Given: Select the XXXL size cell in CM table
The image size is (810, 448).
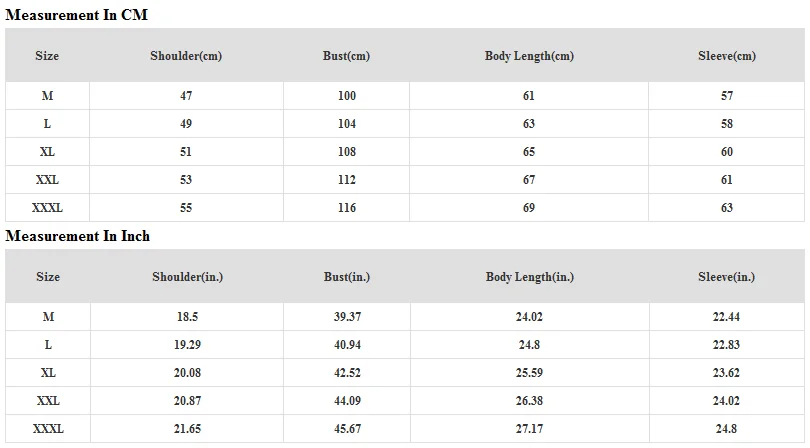Looking at the screenshot, I should 48,208.
